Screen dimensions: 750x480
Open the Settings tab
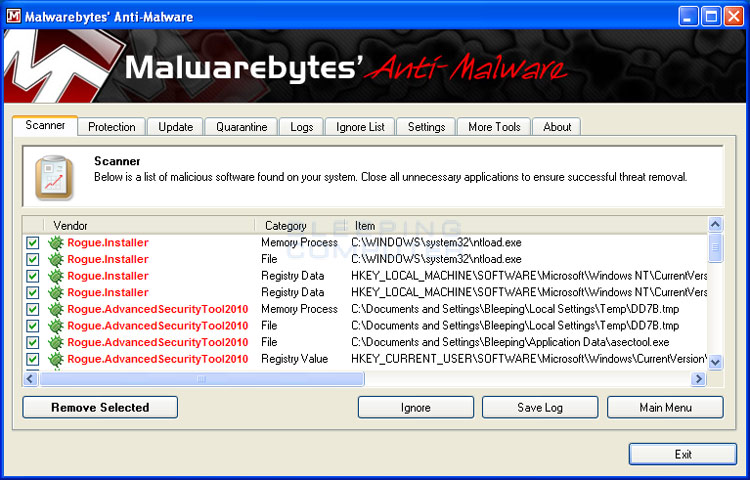point(426,127)
